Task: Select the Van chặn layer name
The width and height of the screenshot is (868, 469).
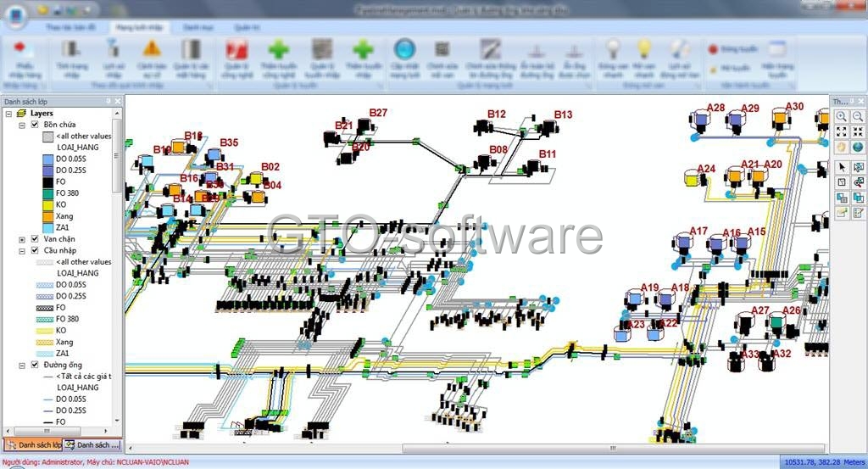Action: 59,238
